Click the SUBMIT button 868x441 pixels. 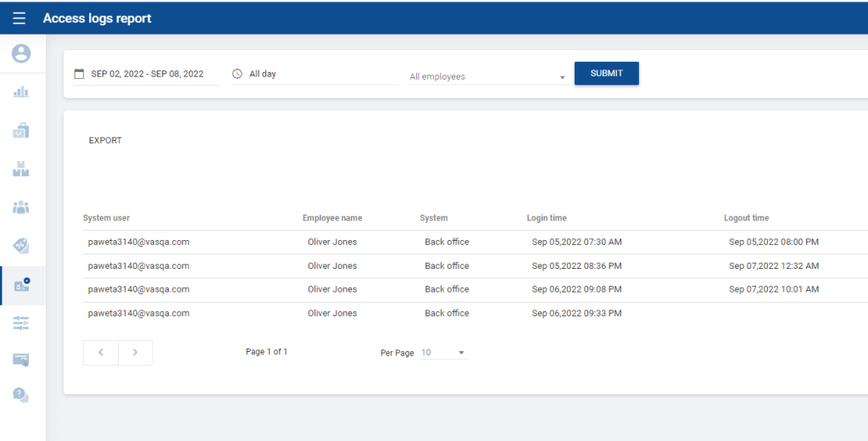pyautogui.click(x=607, y=73)
